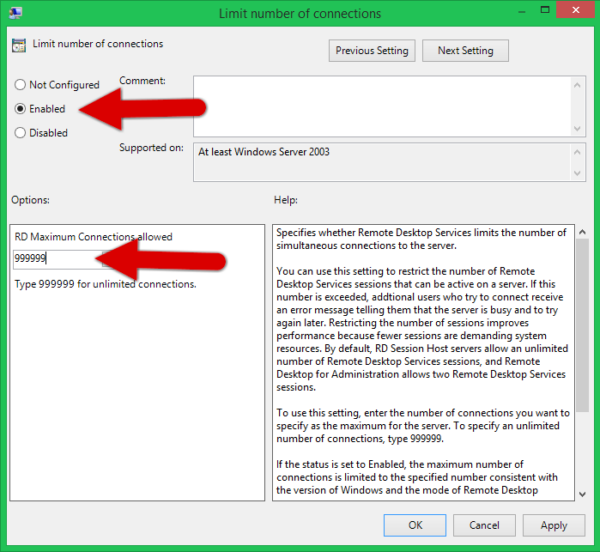The width and height of the screenshot is (600, 552).
Task: Set the policy to Disabled
Action: (21, 132)
